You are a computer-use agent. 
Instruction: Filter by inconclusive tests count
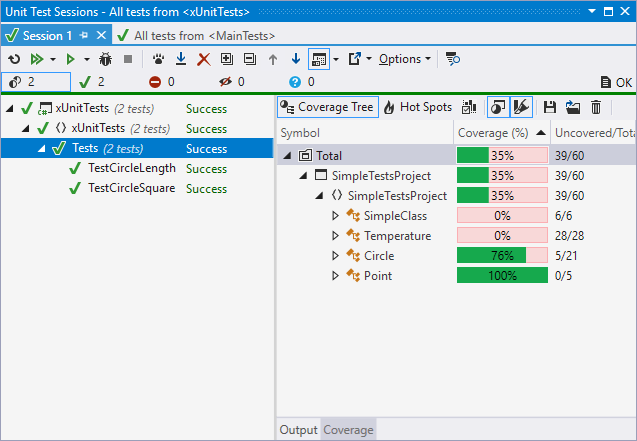[x=302, y=82]
